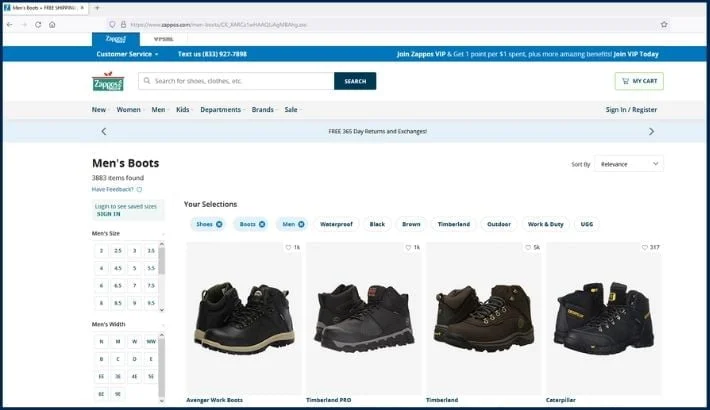Favorite the Timberland PRO boot heart

(x=408, y=247)
